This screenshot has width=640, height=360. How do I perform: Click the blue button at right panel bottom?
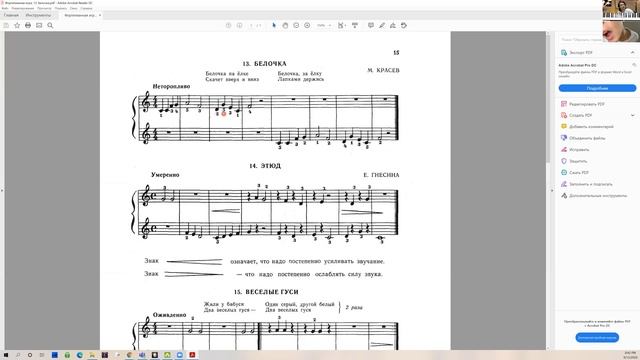tap(597, 338)
